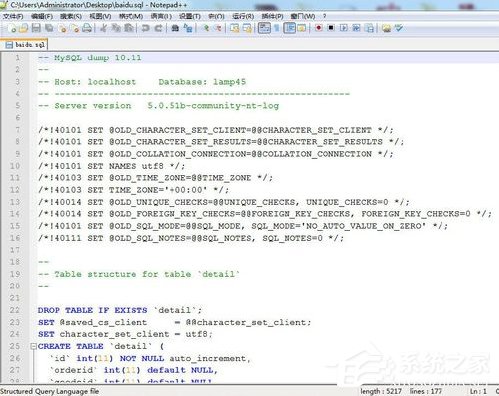Image resolution: width=499 pixels, height=396 pixels.
Task: Open the 插件(P) Plugins menu
Action: click(272, 16)
